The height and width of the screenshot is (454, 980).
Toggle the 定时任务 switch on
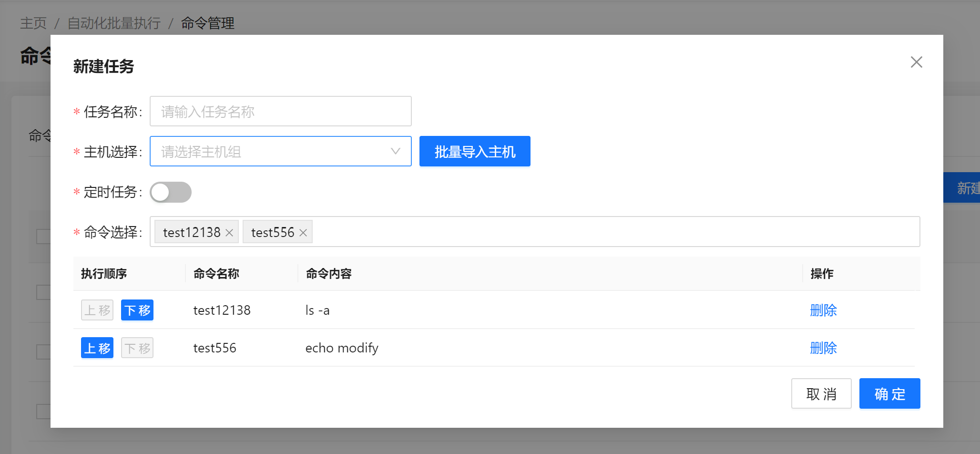pyautogui.click(x=171, y=192)
